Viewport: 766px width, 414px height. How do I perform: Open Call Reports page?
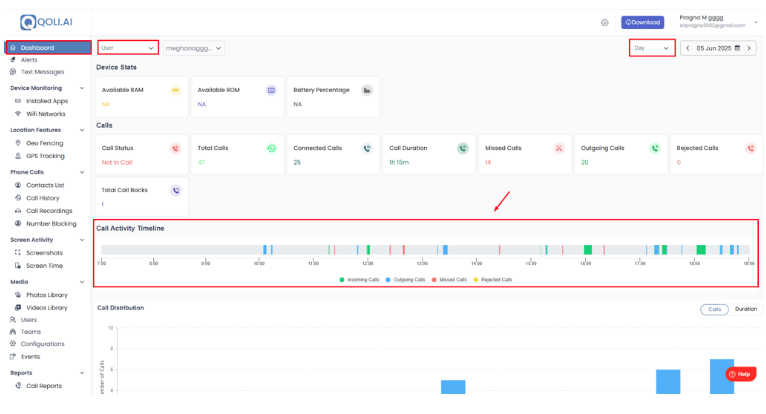44,386
